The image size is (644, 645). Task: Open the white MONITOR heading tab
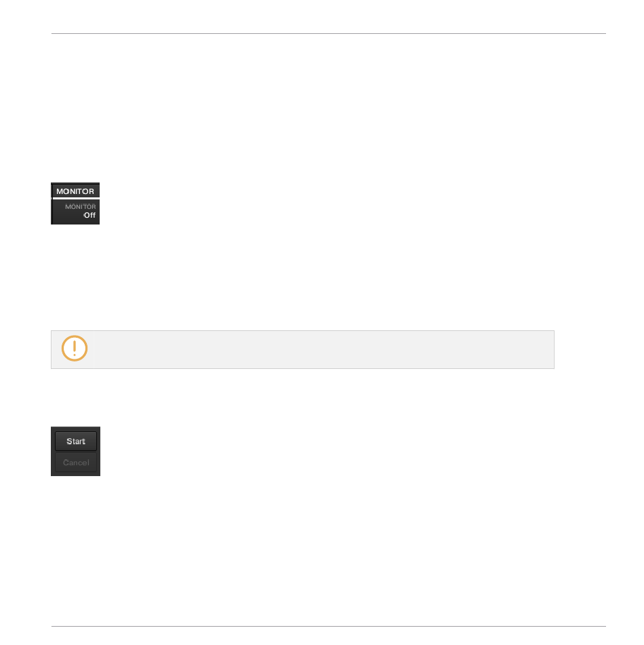point(75,191)
